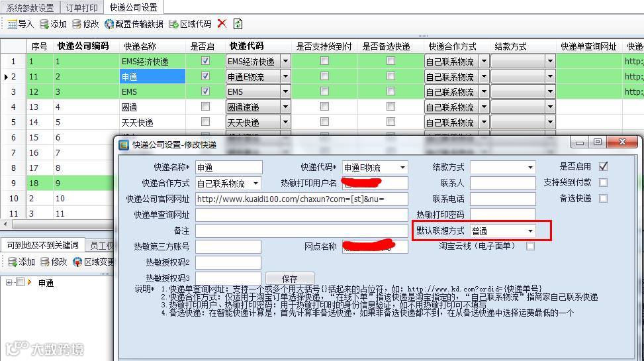Open 快递代码 dropdown in EMS经济快递 row

click(285, 61)
